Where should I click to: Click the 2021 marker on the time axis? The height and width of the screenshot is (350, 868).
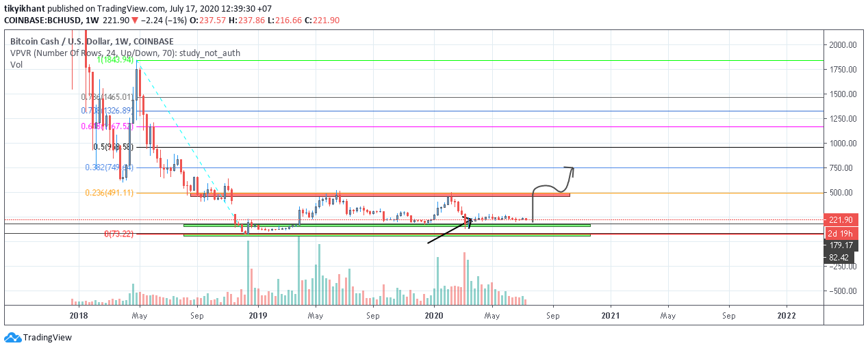tap(610, 315)
